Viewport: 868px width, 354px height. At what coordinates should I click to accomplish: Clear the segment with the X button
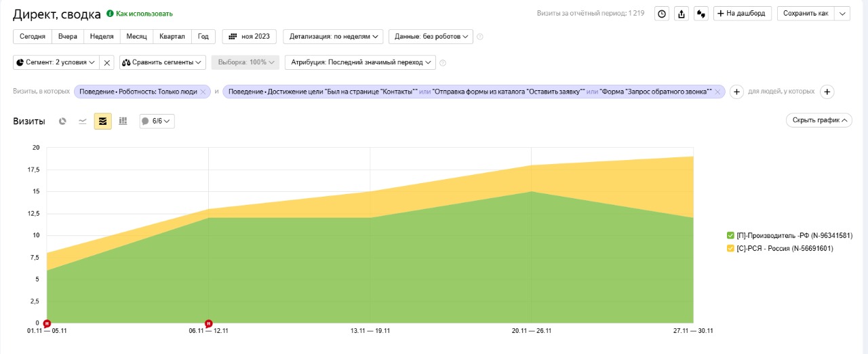[x=107, y=62]
